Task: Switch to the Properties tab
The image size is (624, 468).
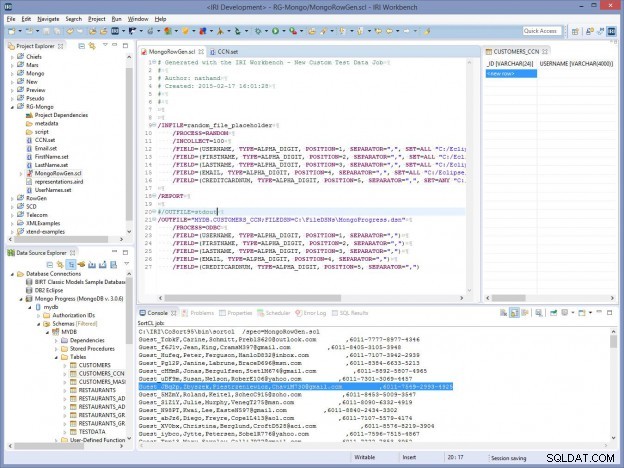Action: pyautogui.click(x=236, y=313)
